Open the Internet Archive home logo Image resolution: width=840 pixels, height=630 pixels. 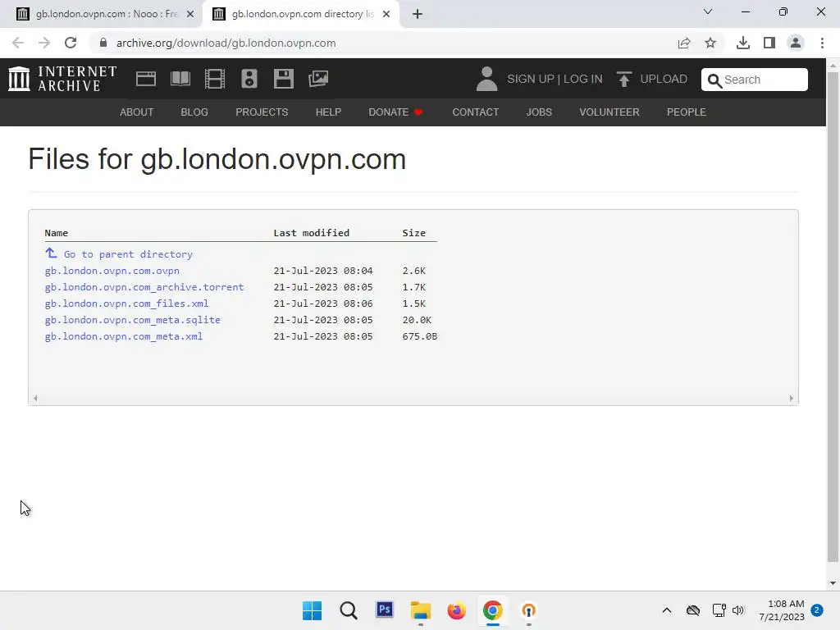coord(62,79)
